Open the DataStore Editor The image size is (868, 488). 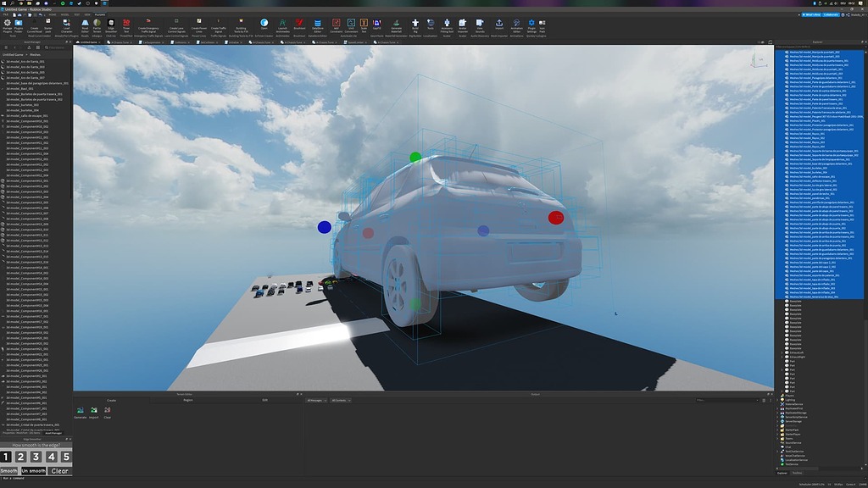click(x=320, y=26)
